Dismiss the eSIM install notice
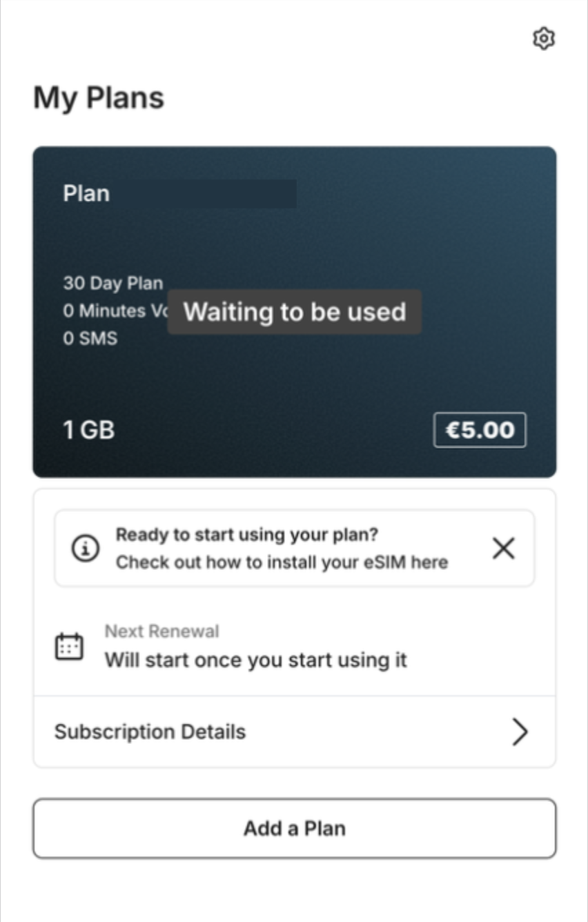 click(504, 549)
